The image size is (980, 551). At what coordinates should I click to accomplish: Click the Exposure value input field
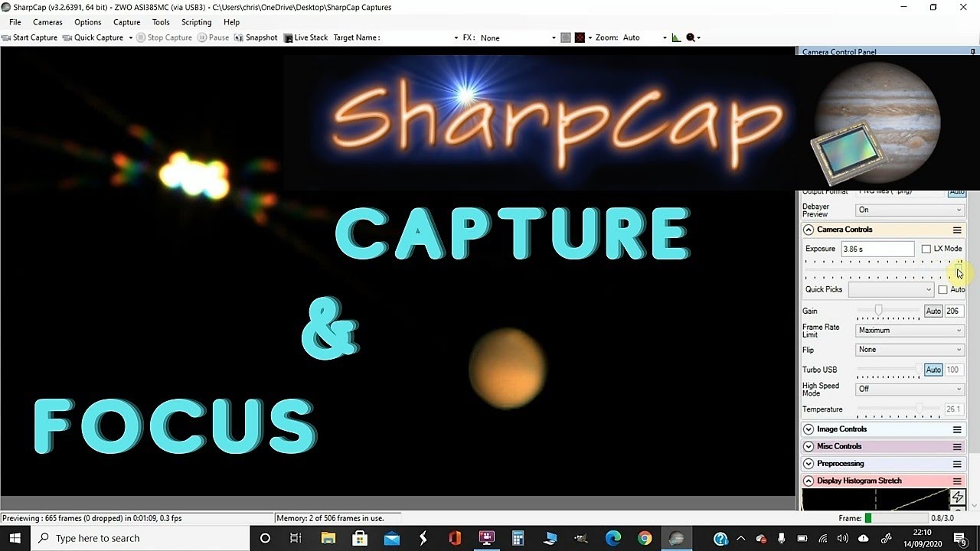tap(877, 249)
